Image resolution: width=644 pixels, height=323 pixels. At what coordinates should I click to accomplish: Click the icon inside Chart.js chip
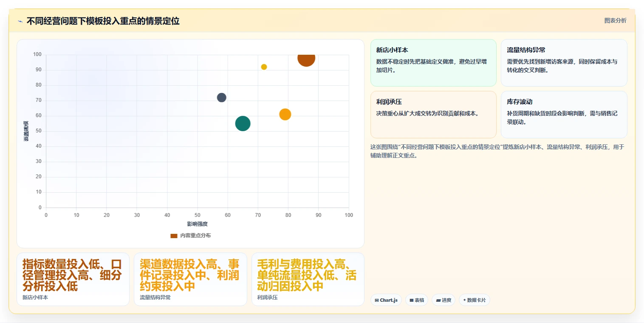tap(377, 300)
